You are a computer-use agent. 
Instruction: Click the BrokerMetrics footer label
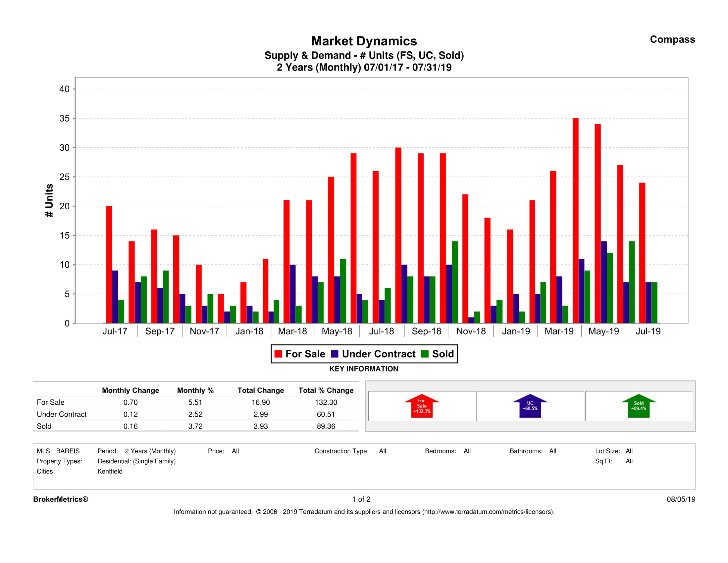pyautogui.click(x=61, y=499)
